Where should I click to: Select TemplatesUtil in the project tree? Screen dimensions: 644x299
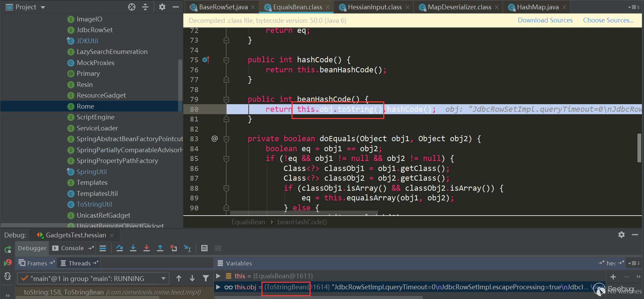(97, 193)
